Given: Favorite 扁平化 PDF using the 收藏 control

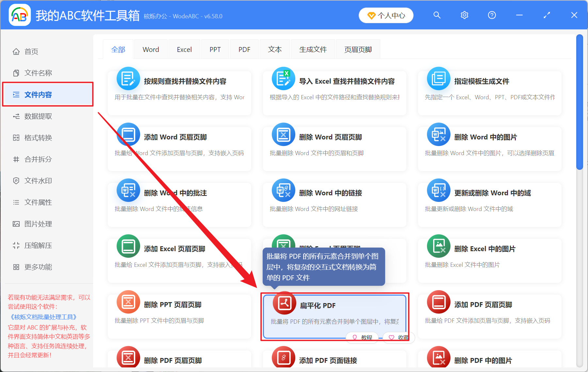Looking at the screenshot, I should click(x=398, y=337).
